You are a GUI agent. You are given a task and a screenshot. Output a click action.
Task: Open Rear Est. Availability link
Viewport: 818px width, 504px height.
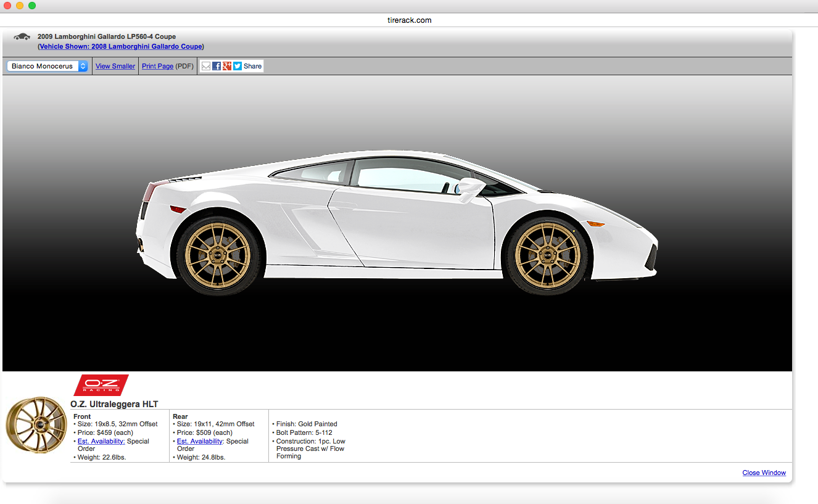200,441
